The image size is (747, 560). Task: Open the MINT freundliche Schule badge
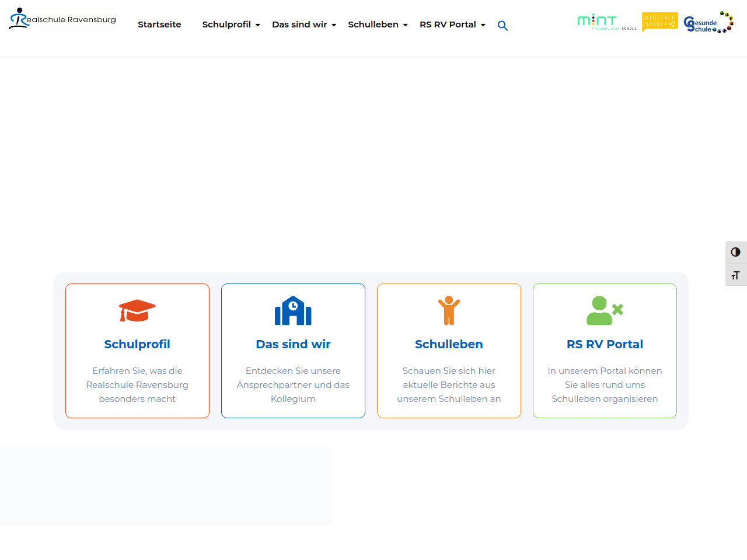(606, 22)
